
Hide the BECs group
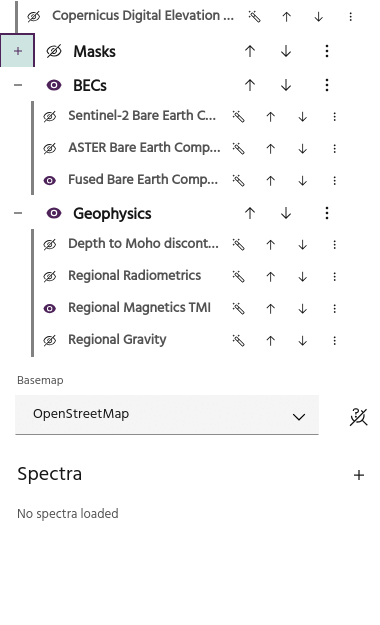point(54,85)
